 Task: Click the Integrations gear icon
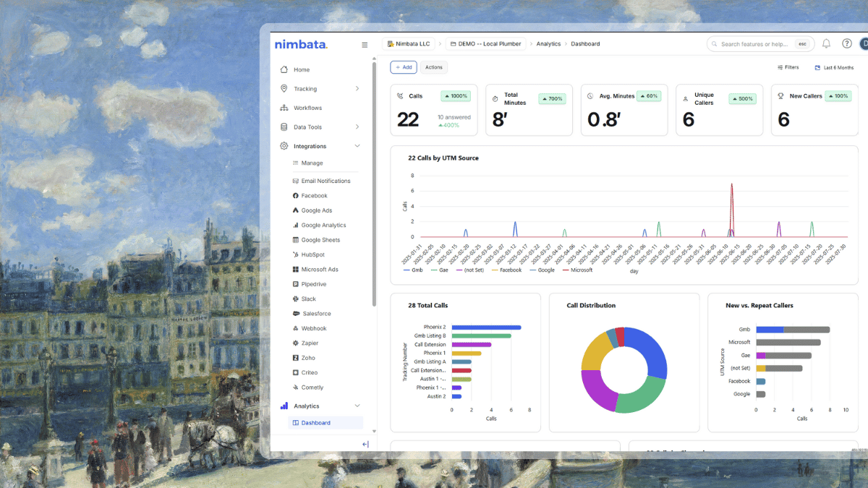(x=284, y=146)
